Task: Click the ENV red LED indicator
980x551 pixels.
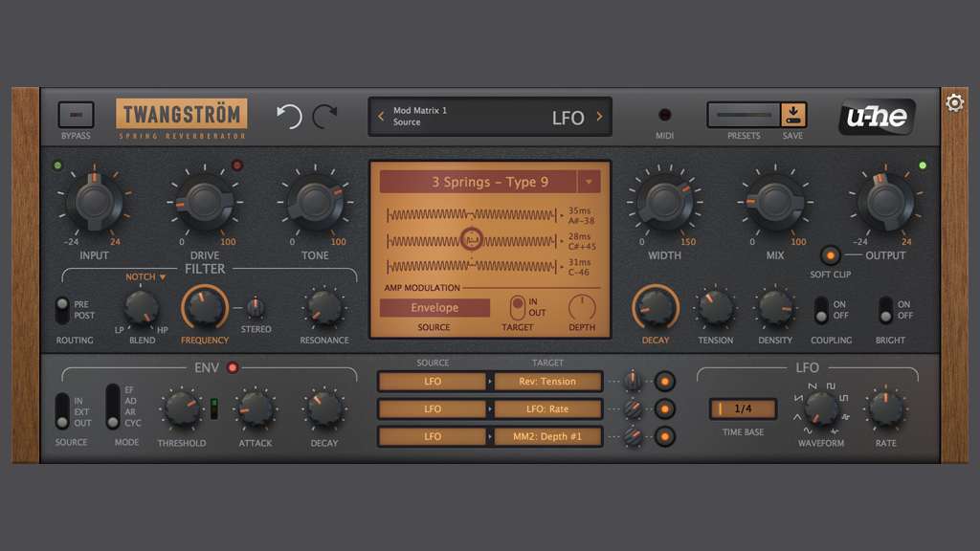Action: pos(232,367)
